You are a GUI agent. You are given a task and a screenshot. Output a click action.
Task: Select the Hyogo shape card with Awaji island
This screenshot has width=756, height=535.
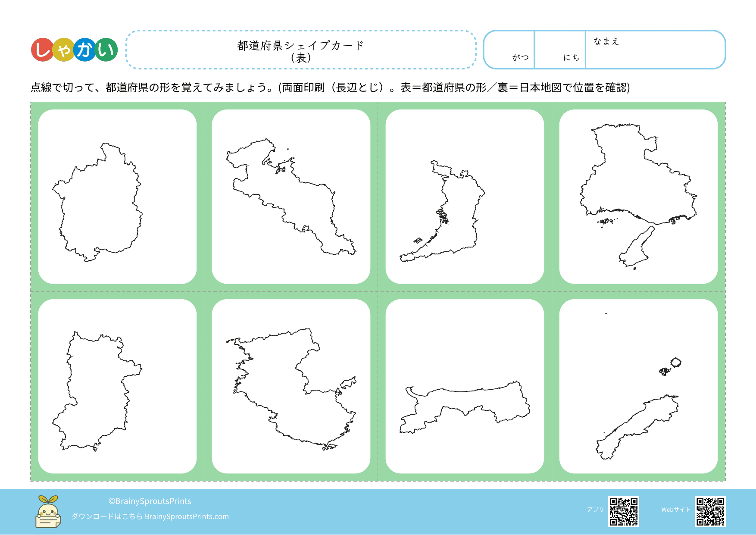(x=638, y=197)
